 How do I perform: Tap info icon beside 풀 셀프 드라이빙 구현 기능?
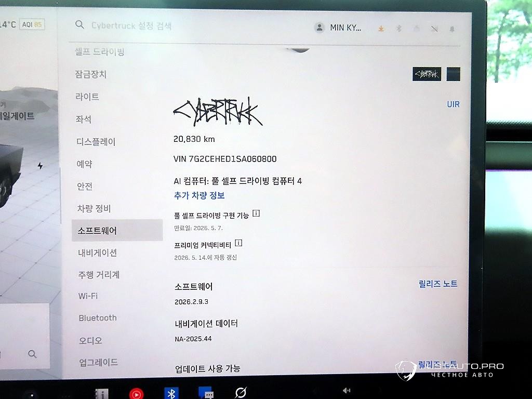click(x=256, y=214)
